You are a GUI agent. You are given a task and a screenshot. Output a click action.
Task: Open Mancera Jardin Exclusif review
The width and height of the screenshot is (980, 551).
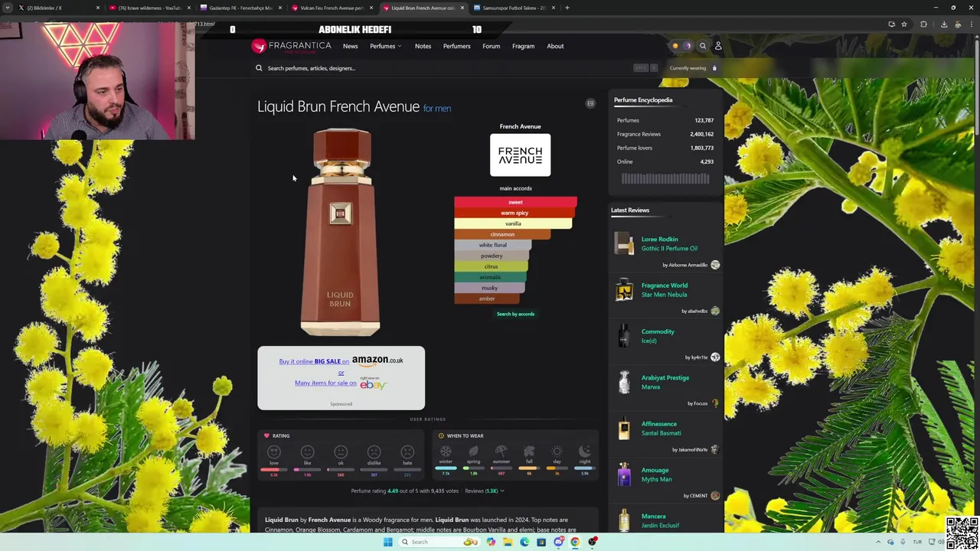coord(660,520)
